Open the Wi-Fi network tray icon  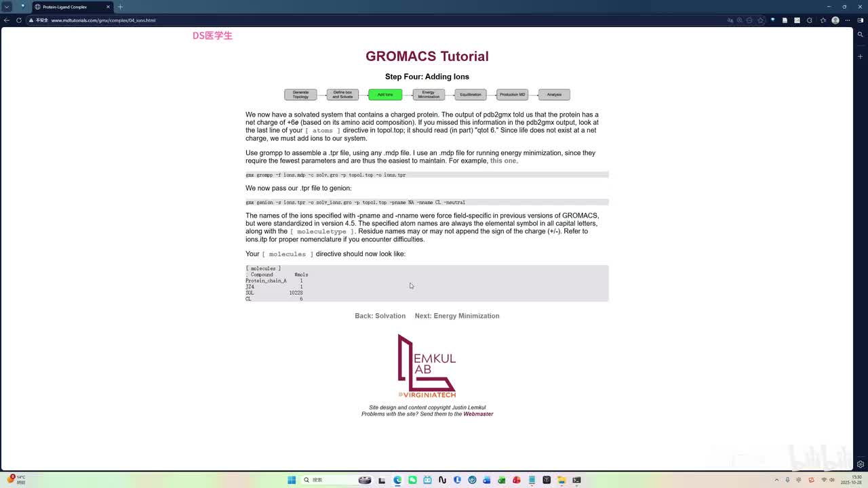(824, 480)
